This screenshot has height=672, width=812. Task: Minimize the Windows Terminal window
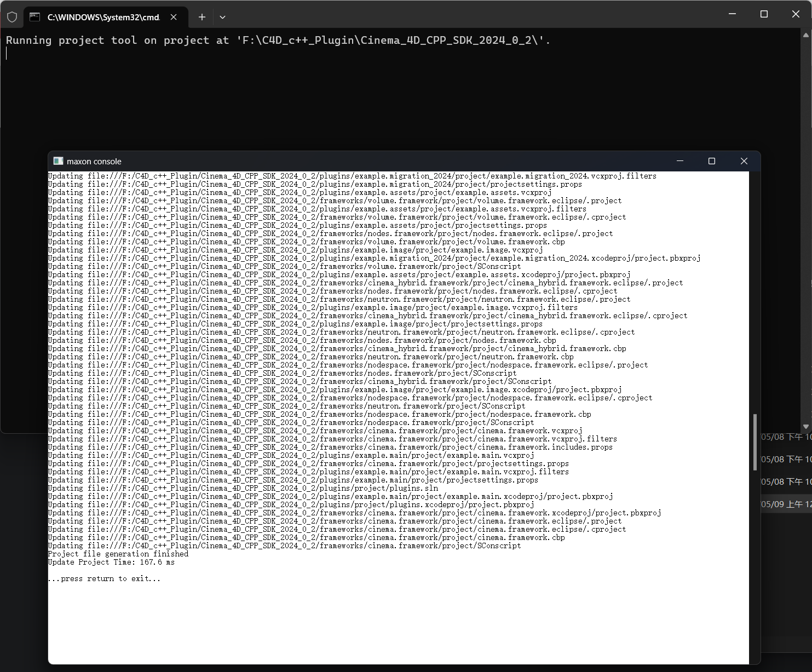(x=733, y=14)
